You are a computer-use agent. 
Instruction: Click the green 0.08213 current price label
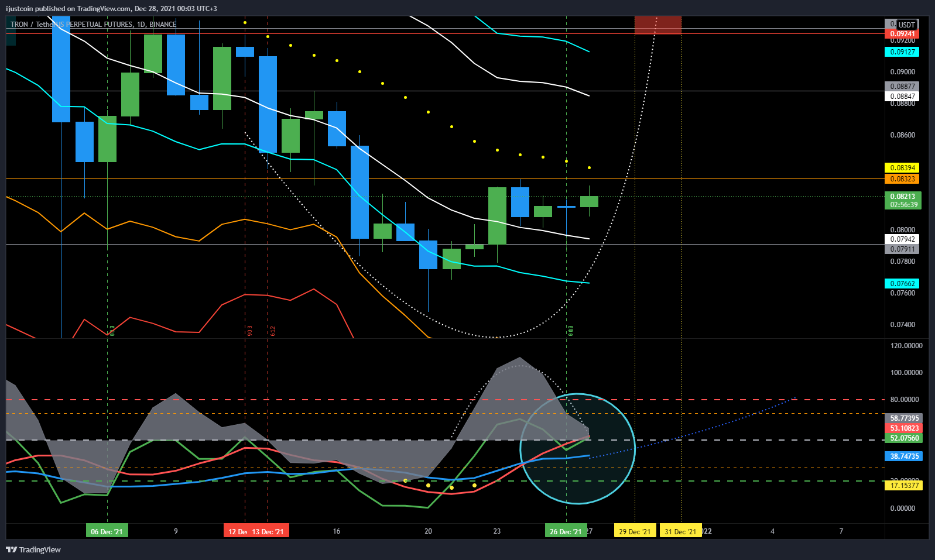[x=903, y=197]
